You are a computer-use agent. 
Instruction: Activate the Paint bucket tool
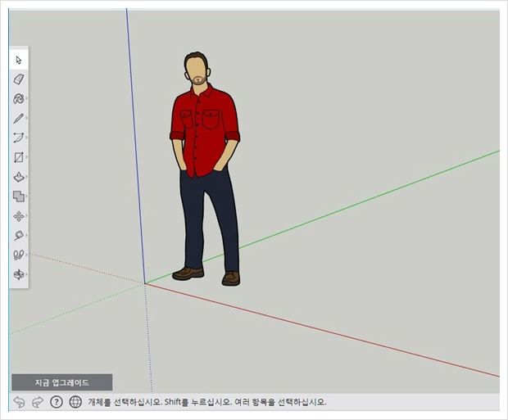19,99
